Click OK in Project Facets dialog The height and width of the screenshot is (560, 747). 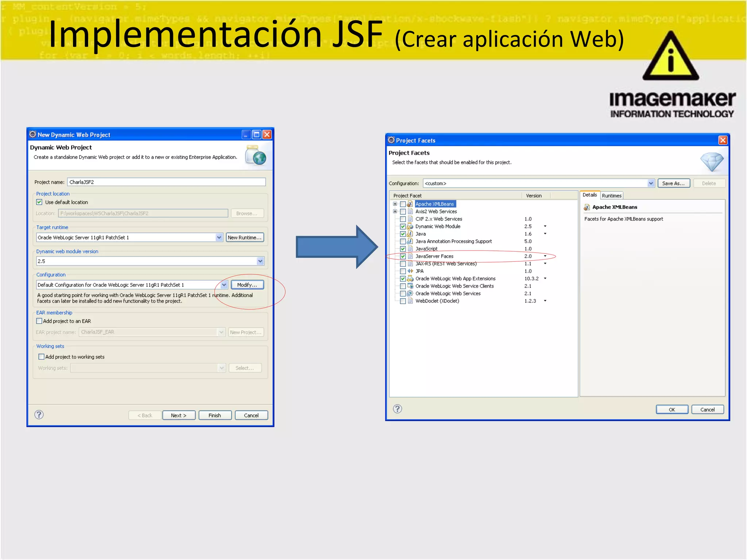click(672, 409)
